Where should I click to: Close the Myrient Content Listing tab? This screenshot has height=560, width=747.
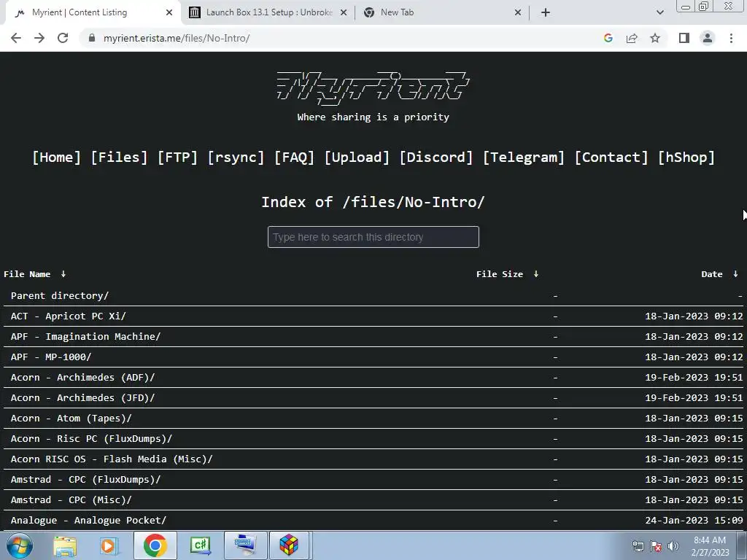(169, 12)
